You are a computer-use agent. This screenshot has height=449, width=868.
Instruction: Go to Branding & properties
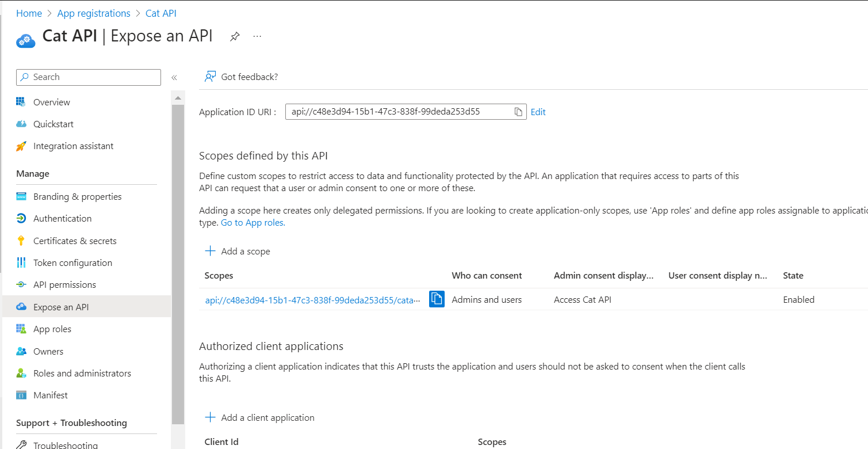coord(78,196)
